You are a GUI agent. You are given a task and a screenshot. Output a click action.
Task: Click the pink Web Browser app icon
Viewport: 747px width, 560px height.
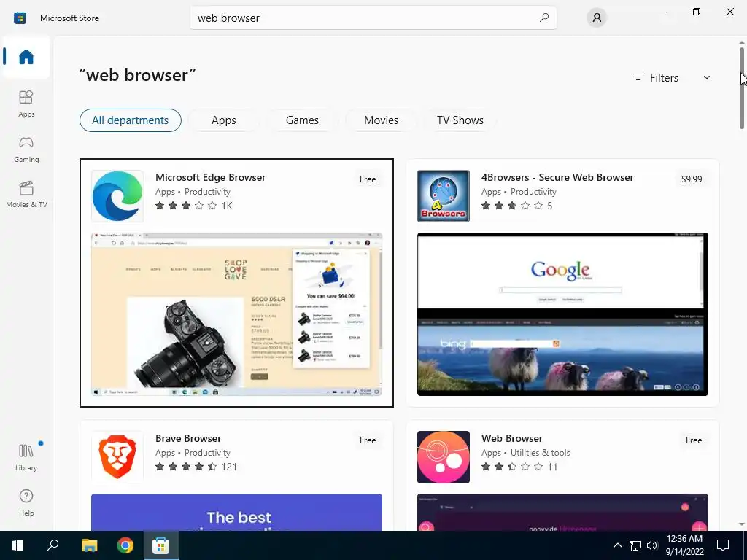point(443,457)
